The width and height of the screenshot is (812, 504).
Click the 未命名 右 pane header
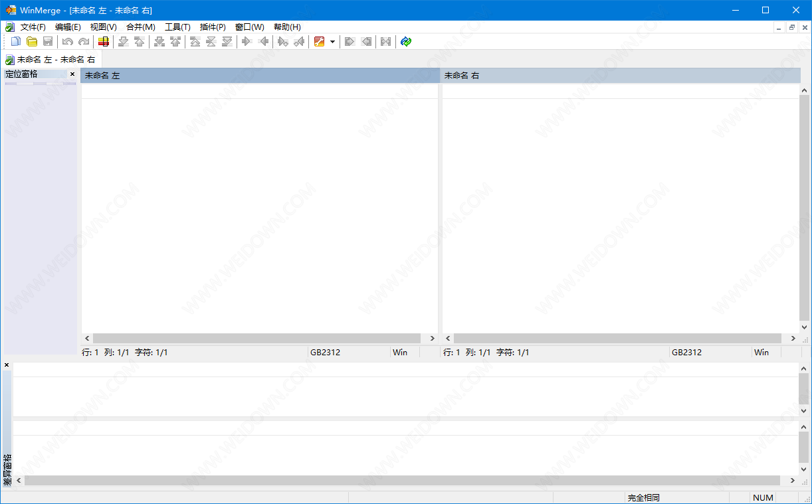pos(621,76)
